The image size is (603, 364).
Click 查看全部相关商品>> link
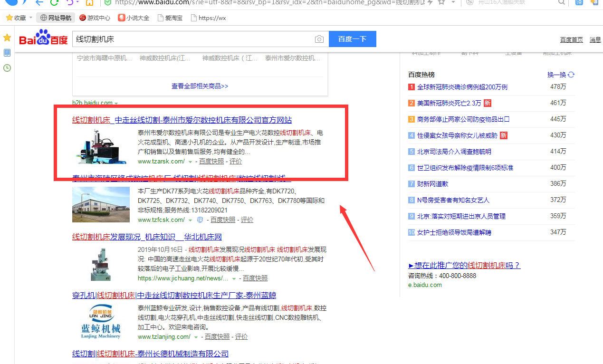(200, 86)
